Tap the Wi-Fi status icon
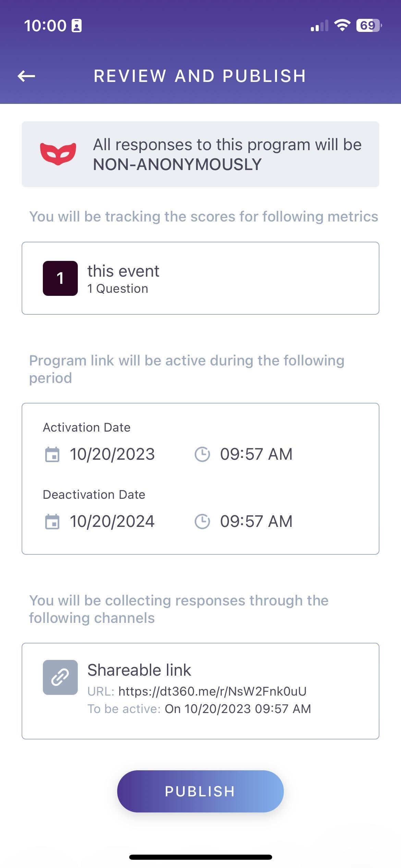Viewport: 401px width, 868px height. point(342,25)
